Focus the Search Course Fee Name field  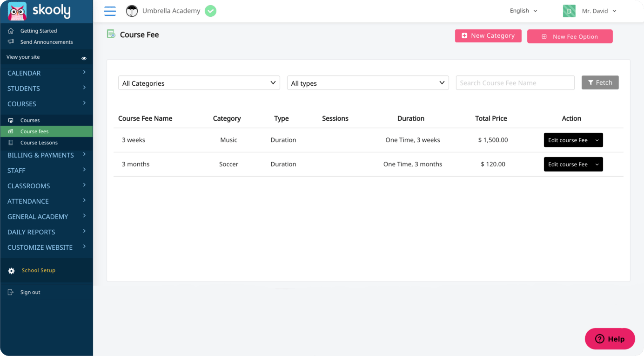click(x=515, y=83)
